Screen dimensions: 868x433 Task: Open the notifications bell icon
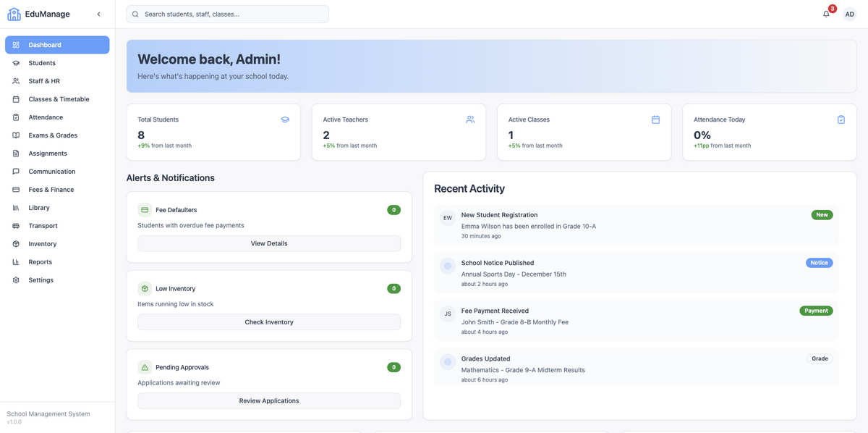[x=826, y=14]
